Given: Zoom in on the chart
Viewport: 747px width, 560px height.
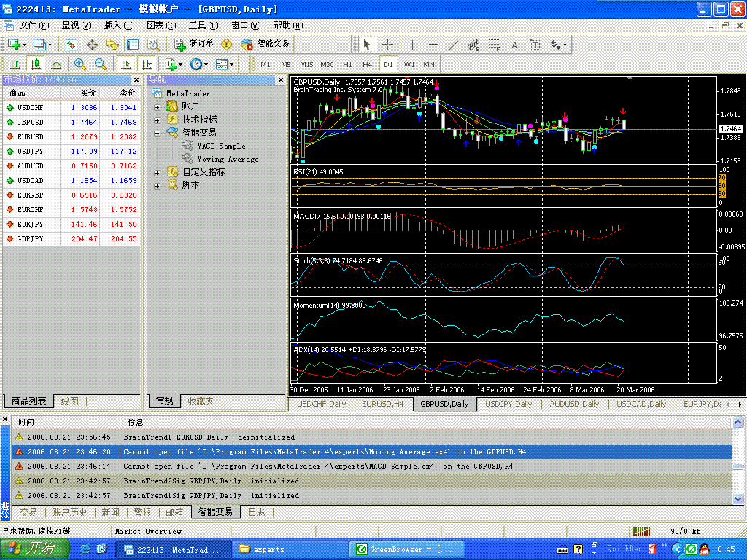Looking at the screenshot, I should pos(80,64).
